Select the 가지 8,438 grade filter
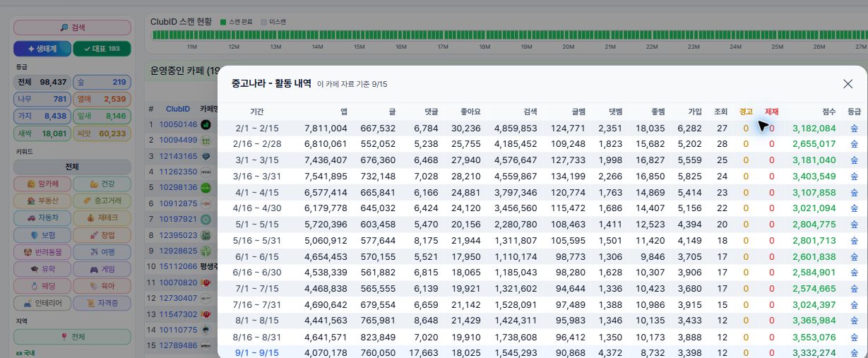Viewport: 868px width, 358px height. [x=42, y=116]
